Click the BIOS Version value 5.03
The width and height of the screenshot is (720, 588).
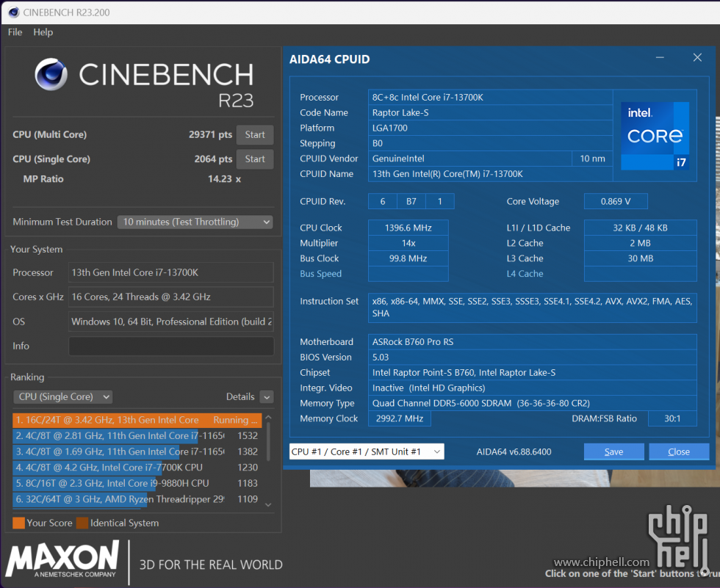532,357
